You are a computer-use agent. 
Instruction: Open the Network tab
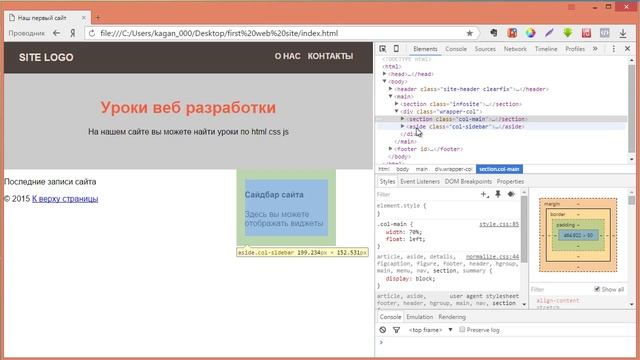515,49
